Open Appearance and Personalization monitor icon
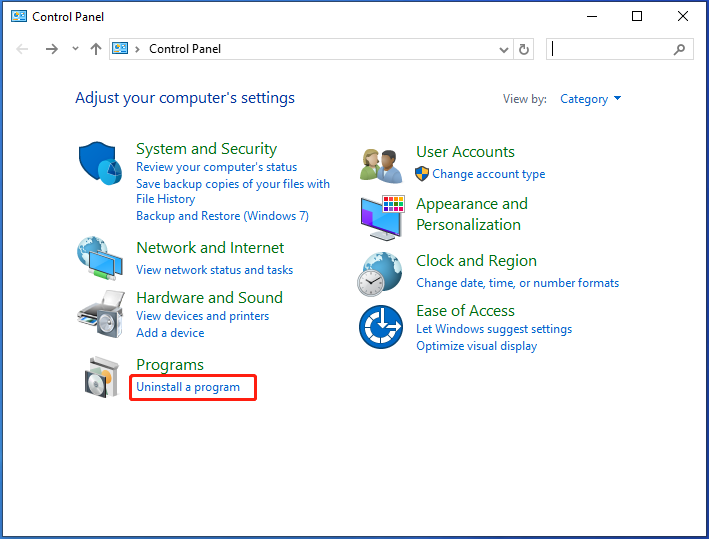Viewport: 709px width, 539px height. pyautogui.click(x=382, y=218)
